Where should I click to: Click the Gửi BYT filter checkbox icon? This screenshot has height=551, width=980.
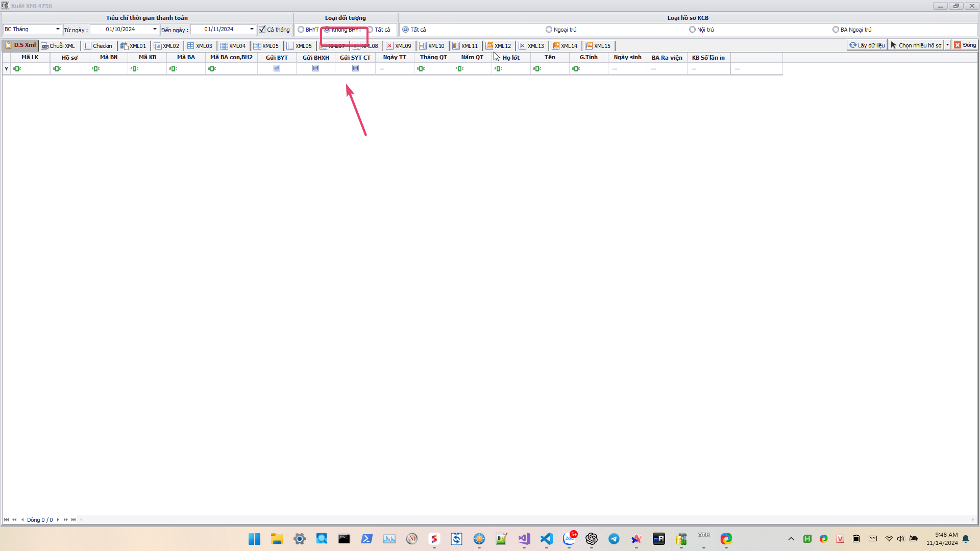coord(277,68)
